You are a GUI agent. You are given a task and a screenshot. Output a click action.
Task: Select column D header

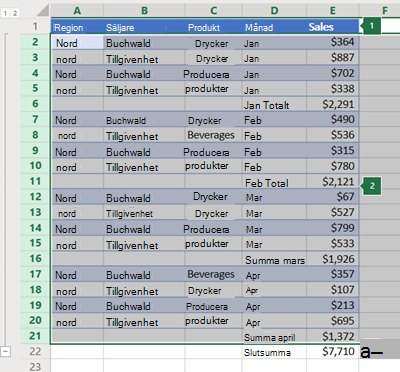pos(274,10)
